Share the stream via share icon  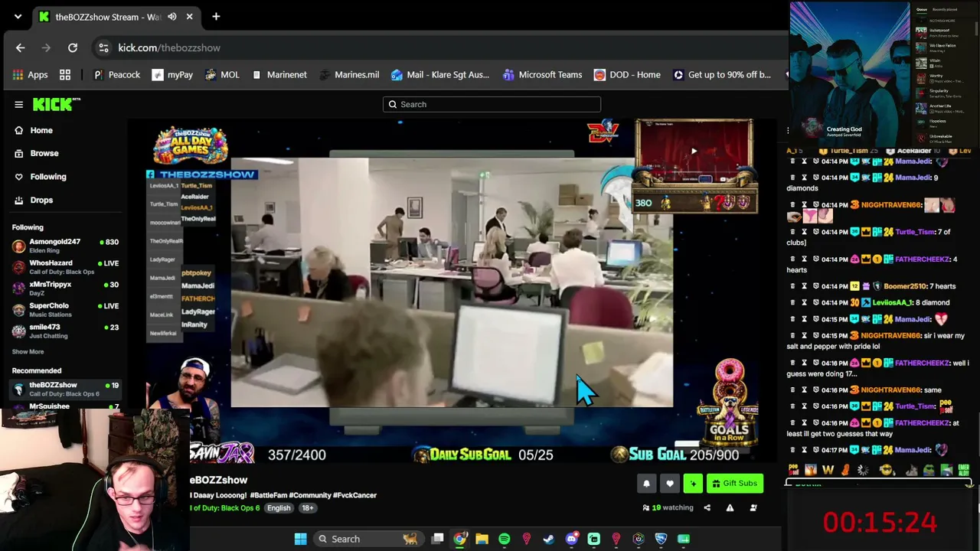click(707, 507)
